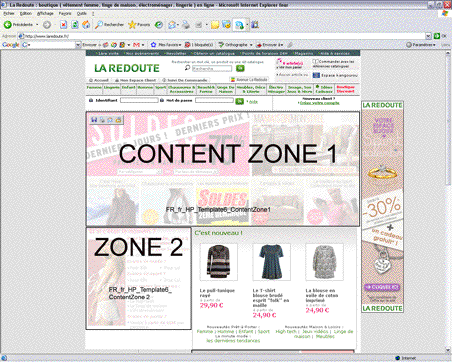Click the Jeux vidéos link
This screenshot has height=363, width=454.
tap(315, 332)
